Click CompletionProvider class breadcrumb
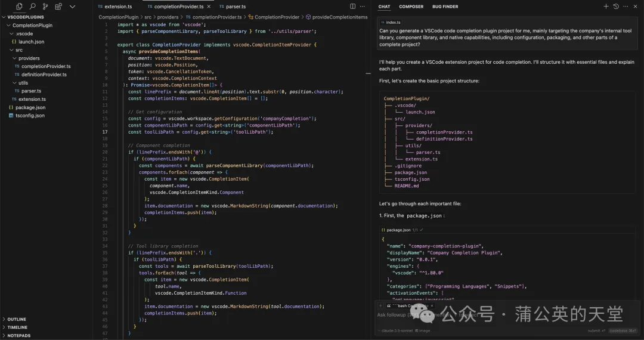 click(x=274, y=17)
